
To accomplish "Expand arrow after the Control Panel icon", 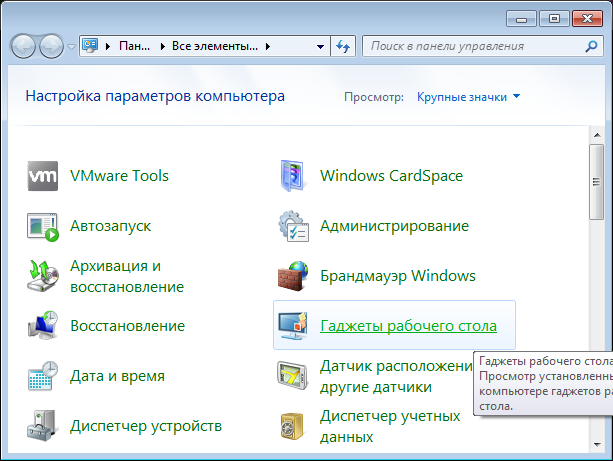I will click(108, 46).
